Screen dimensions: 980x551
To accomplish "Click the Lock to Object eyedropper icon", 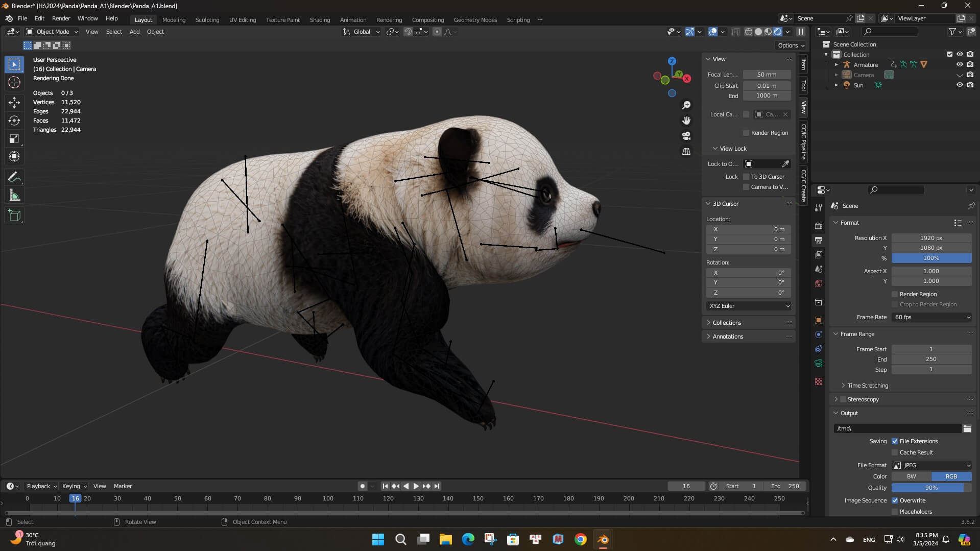I will pyautogui.click(x=785, y=164).
